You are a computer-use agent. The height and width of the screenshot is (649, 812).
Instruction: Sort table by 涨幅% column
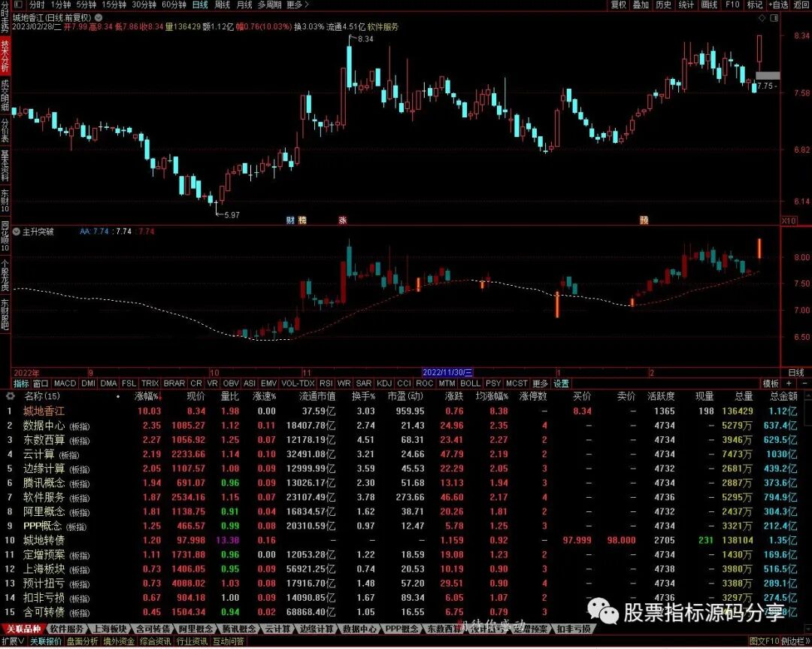[x=147, y=396]
